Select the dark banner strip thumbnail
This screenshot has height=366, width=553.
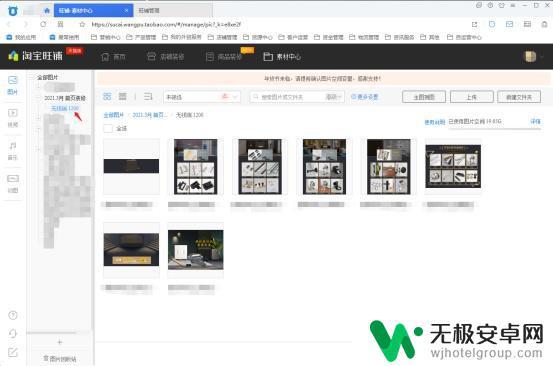(131, 166)
